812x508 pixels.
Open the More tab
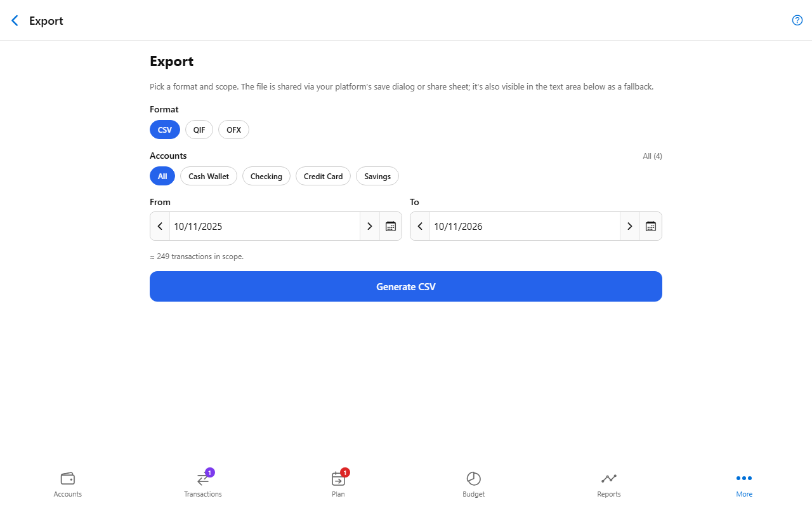click(744, 485)
